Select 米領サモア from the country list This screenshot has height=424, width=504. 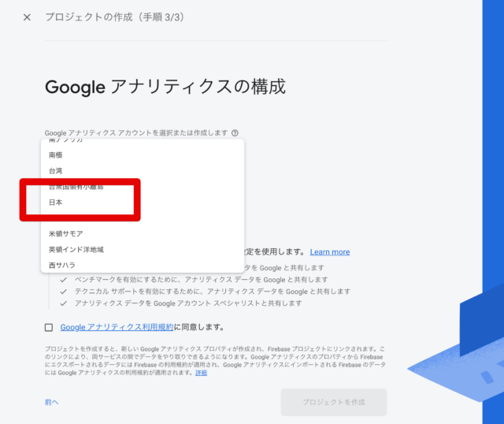pos(143,234)
